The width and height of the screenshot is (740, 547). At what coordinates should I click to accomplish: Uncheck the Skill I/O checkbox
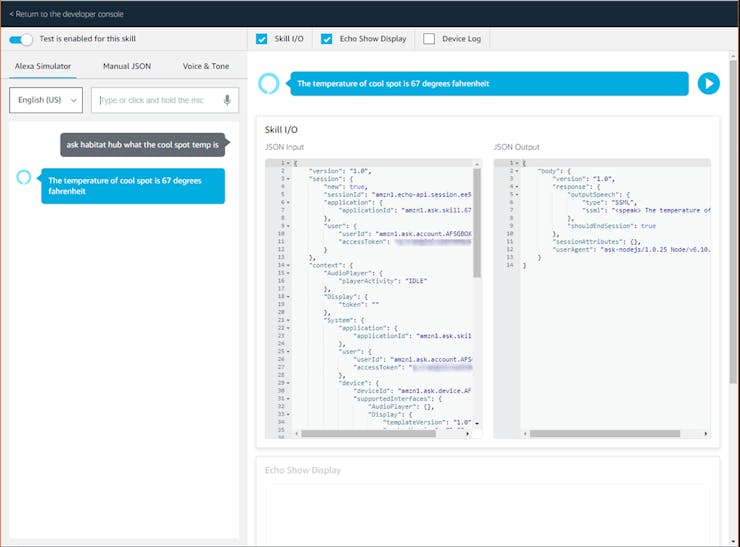point(261,39)
